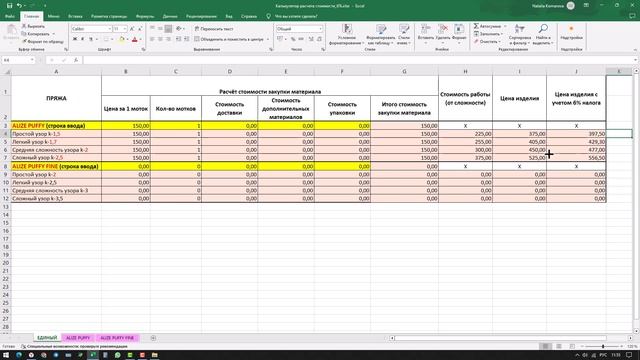Apply the fill color bucket
Screen dimensions: 640x360
coord(121,39)
